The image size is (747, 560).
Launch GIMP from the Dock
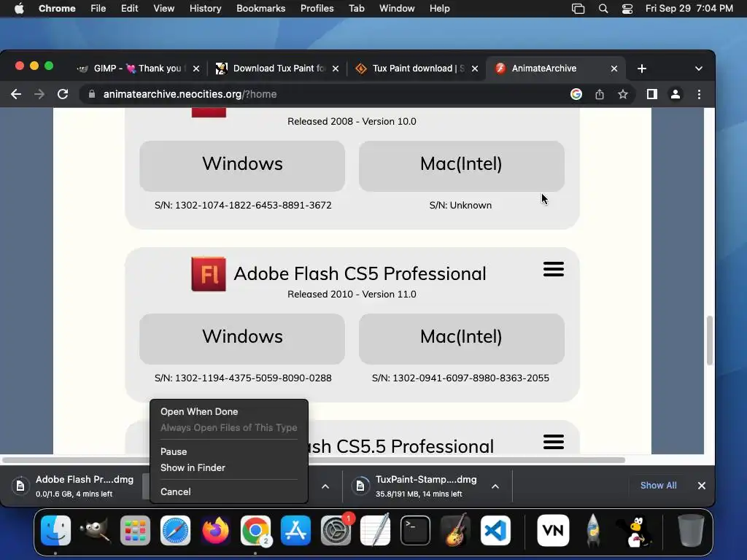96,530
